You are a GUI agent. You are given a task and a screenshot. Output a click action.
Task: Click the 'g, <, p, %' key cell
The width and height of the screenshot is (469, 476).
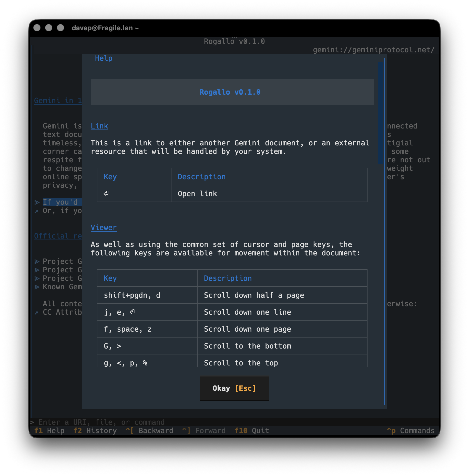147,361
